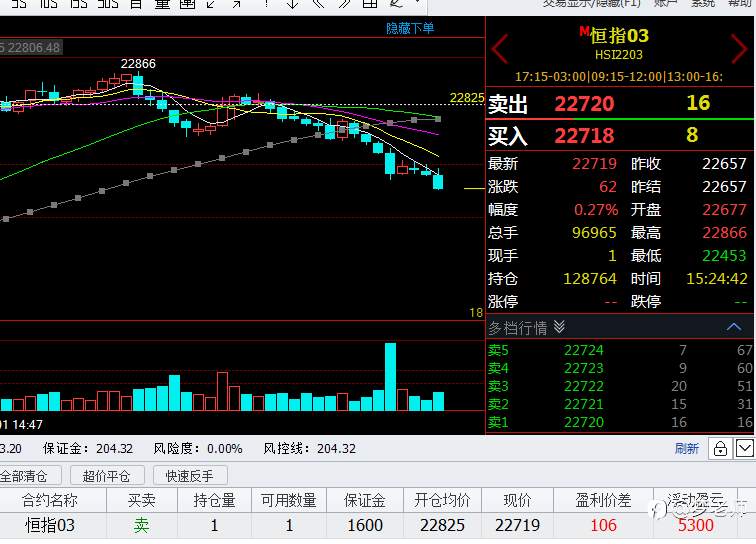Click the 最低 value 22453
This screenshot has width=756, height=544.
pyautogui.click(x=724, y=256)
